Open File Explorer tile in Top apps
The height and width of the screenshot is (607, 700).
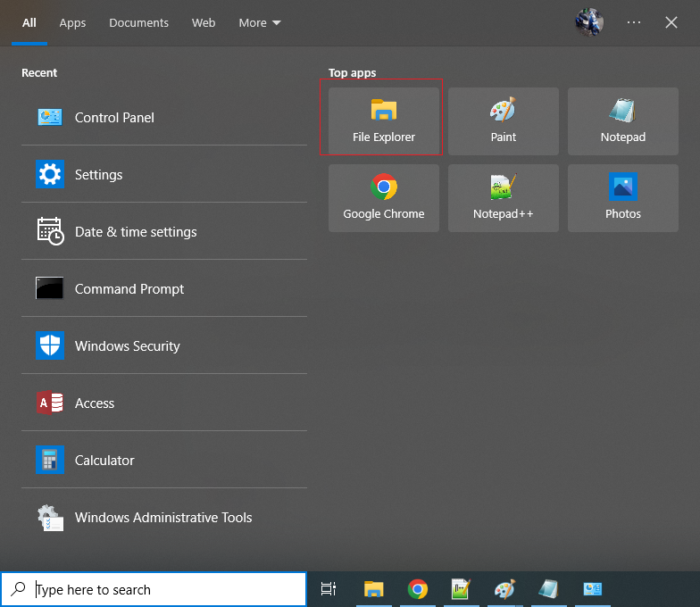coord(384,121)
